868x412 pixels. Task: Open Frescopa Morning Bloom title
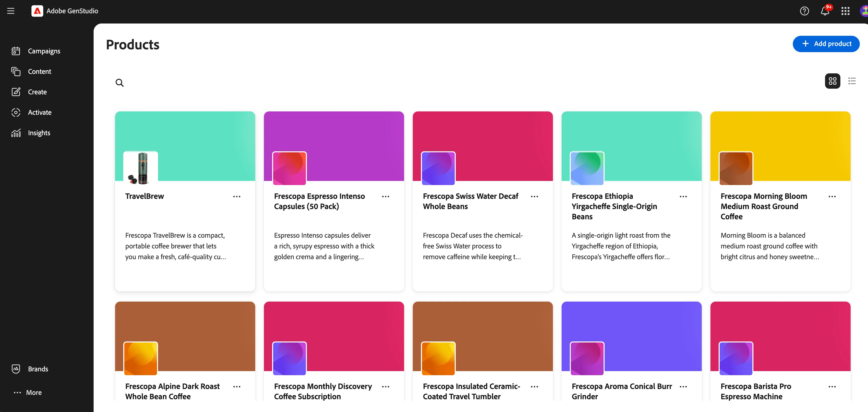(764, 206)
